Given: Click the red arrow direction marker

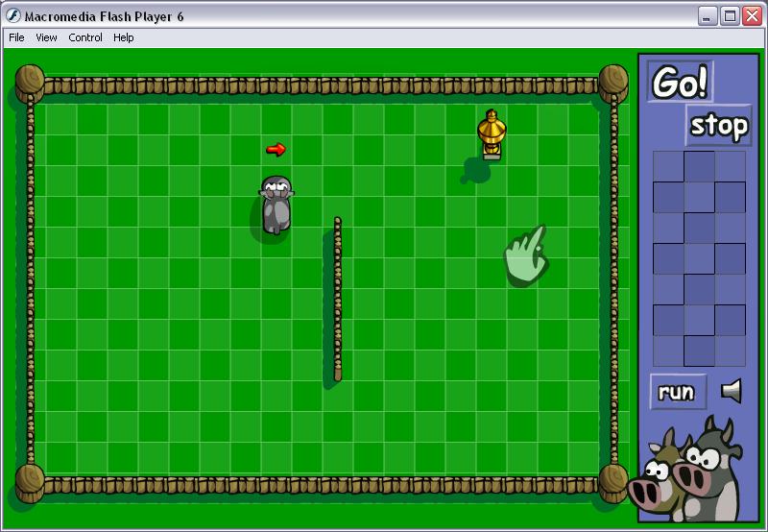Looking at the screenshot, I should (x=276, y=149).
